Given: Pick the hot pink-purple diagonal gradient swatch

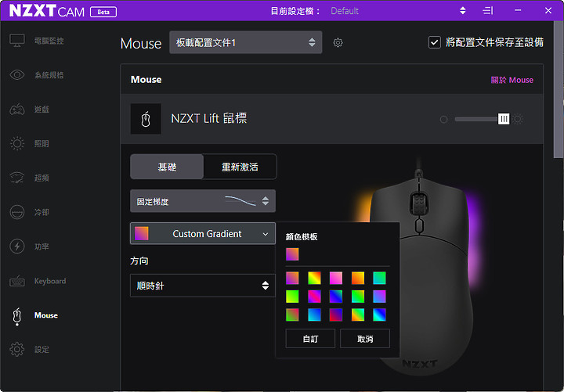Looking at the screenshot, I should [x=314, y=297].
